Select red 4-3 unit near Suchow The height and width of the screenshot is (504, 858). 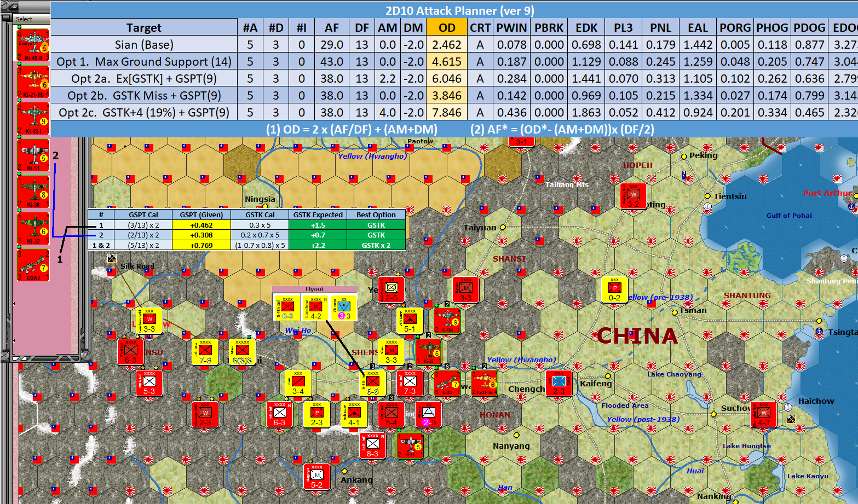tap(763, 414)
